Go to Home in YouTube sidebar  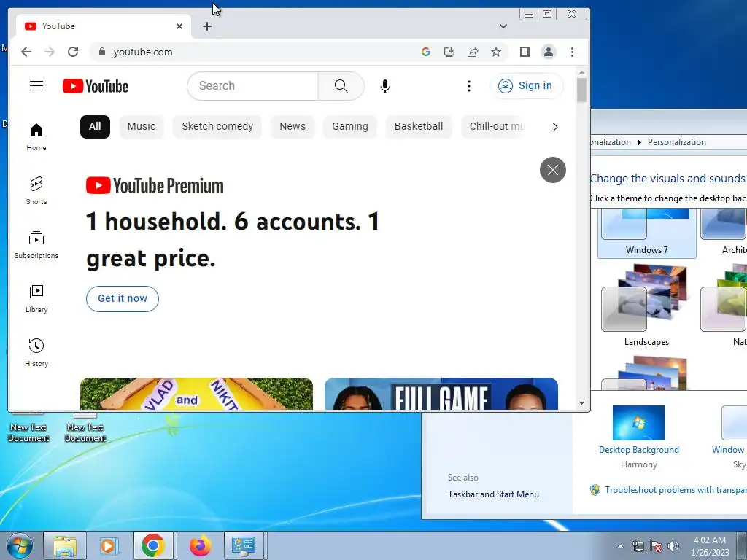point(36,136)
